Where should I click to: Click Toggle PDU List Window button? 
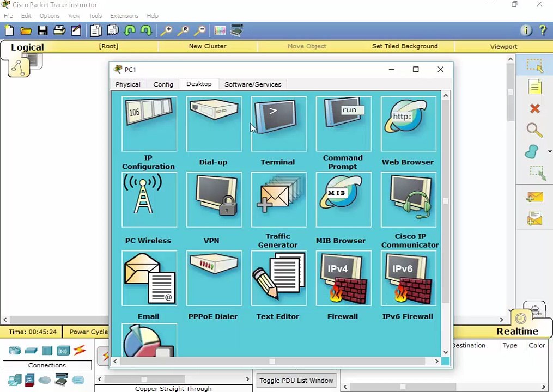(296, 381)
